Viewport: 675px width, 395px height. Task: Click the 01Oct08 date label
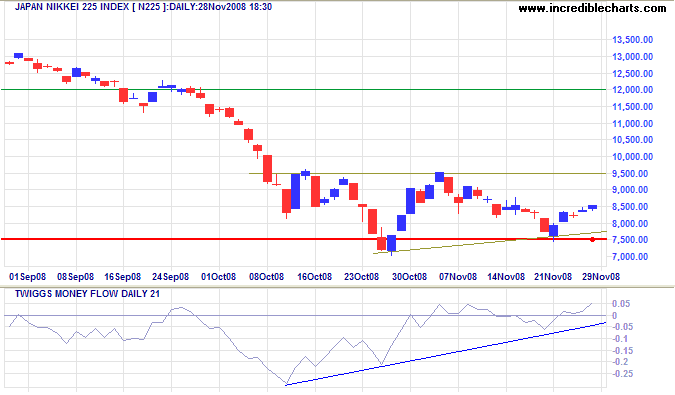(x=218, y=277)
